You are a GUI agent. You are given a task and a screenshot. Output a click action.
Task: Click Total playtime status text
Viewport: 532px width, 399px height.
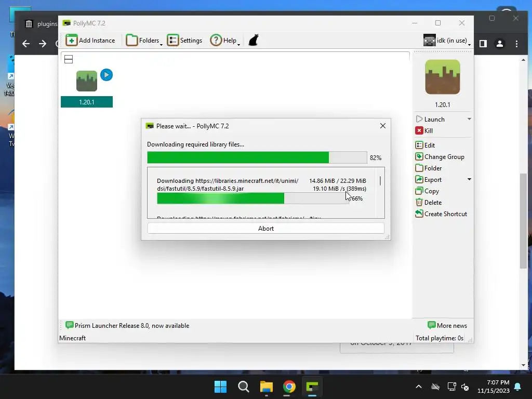tap(440, 338)
